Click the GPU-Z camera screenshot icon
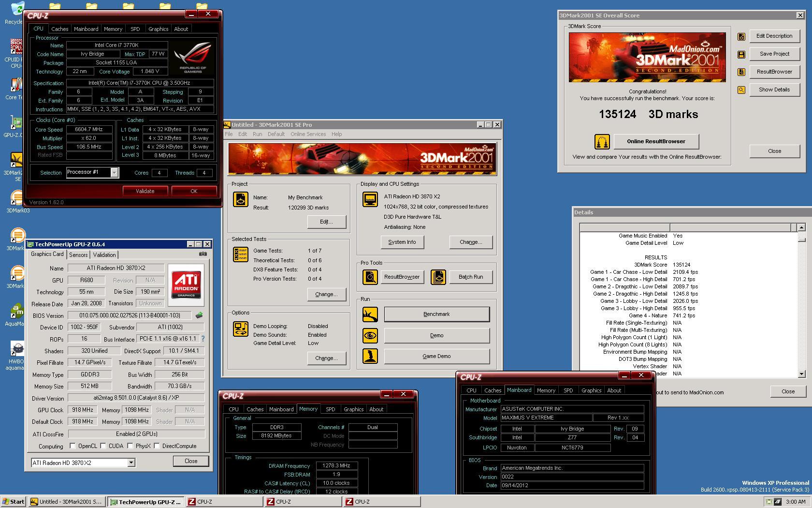Image resolution: width=812 pixels, height=508 pixels. pos(203,254)
